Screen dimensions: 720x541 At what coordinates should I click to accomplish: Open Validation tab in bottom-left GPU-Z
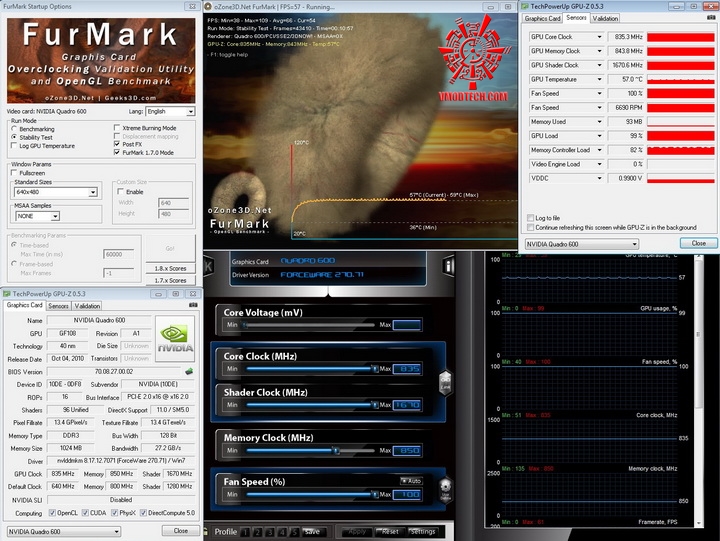(87, 306)
